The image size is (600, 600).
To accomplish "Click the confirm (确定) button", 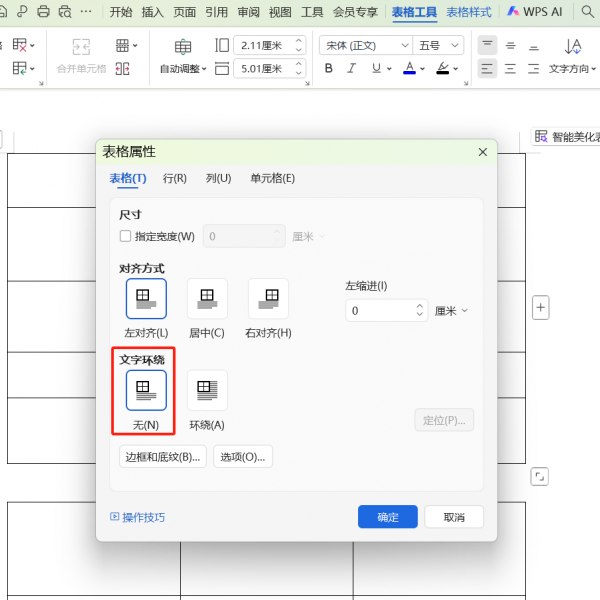I will (387, 517).
